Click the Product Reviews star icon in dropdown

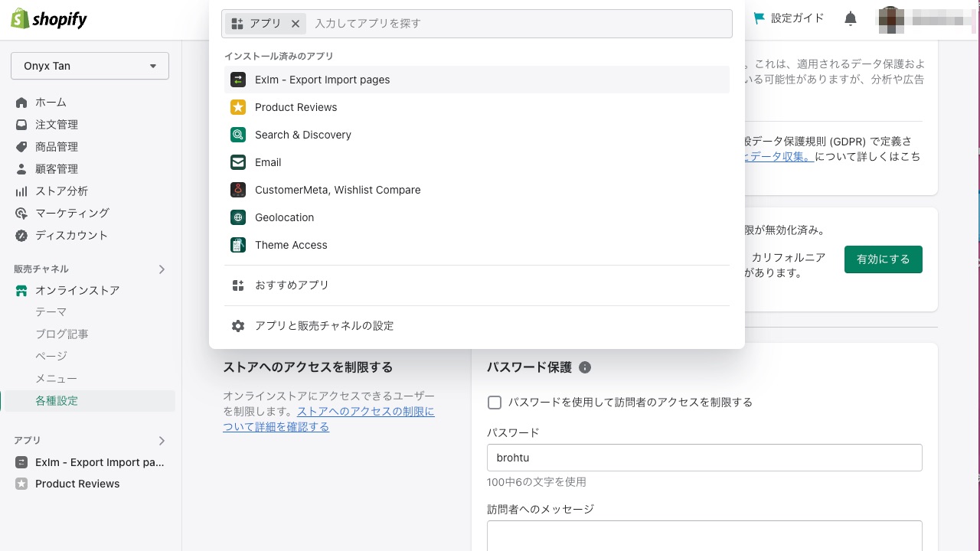tap(238, 107)
